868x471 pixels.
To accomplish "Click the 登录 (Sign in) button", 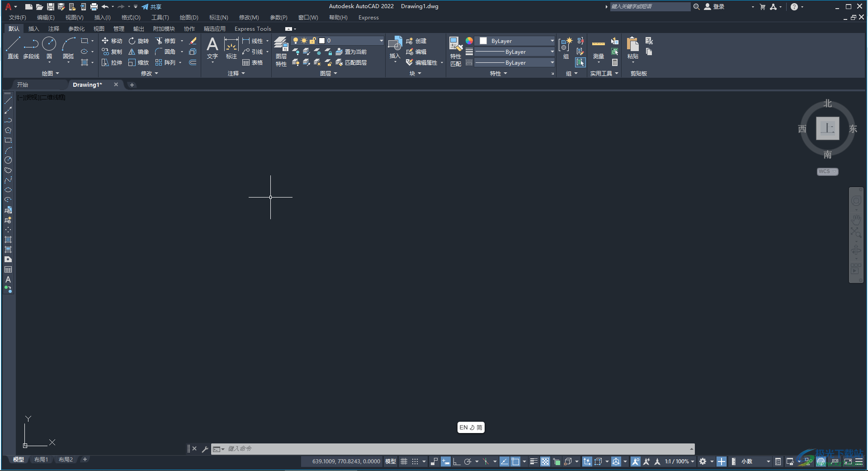I will pyautogui.click(x=714, y=7).
